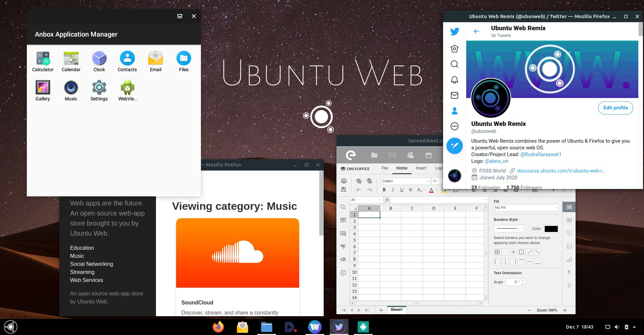The height and width of the screenshot is (335, 644).
Task: Open the border line style dropdown
Action: click(522, 229)
